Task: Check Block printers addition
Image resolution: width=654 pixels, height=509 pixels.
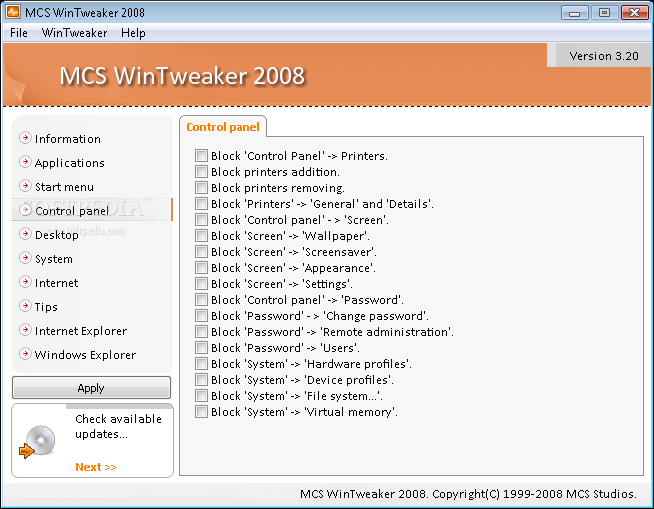Action: pyautogui.click(x=201, y=171)
